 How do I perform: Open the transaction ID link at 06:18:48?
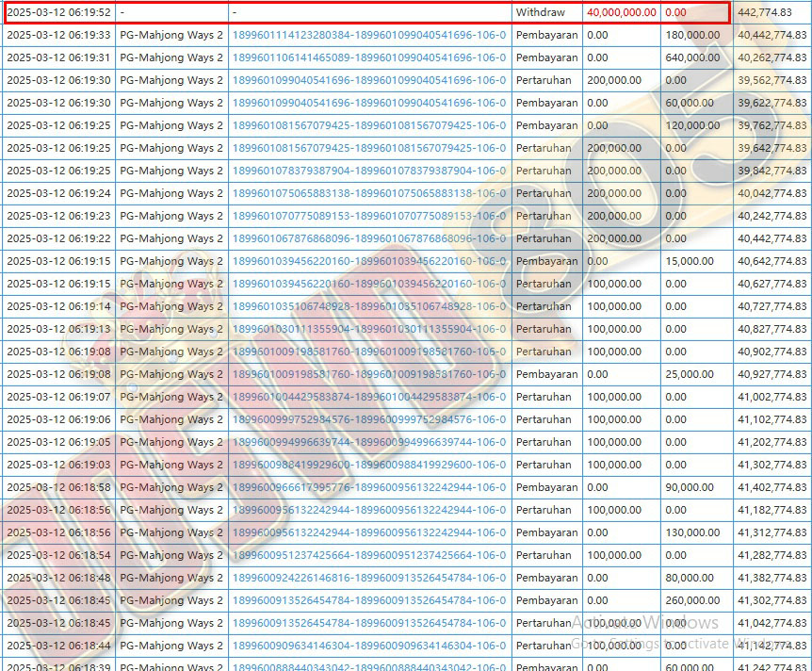click(368, 578)
